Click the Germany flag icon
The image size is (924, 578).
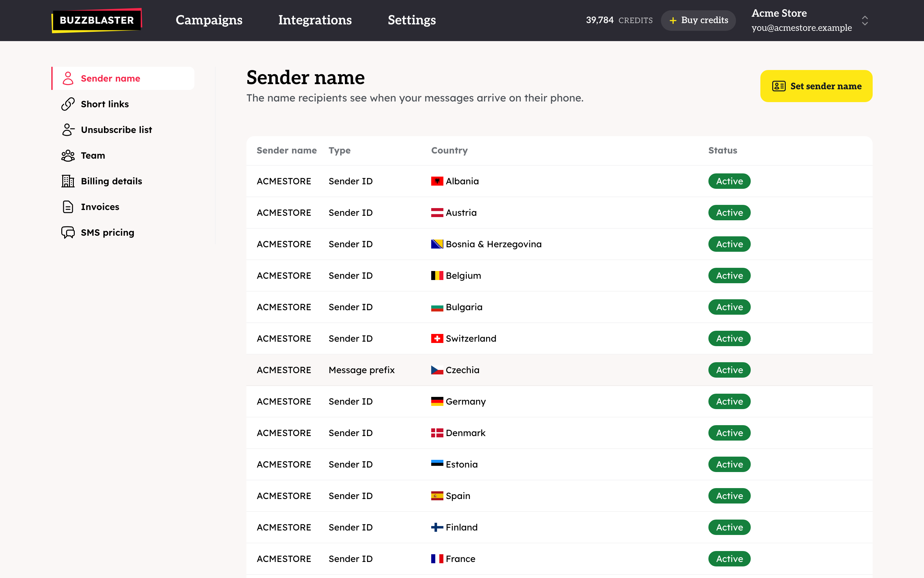coord(437,401)
